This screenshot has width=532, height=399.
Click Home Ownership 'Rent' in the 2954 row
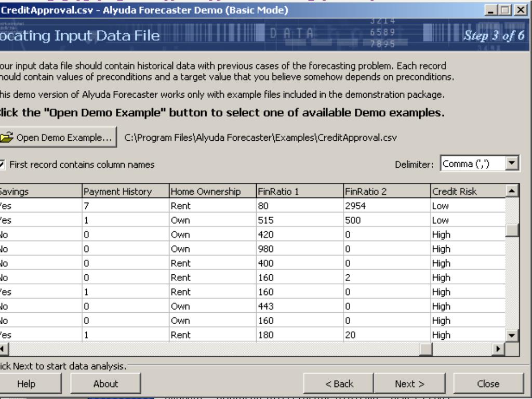pos(212,206)
